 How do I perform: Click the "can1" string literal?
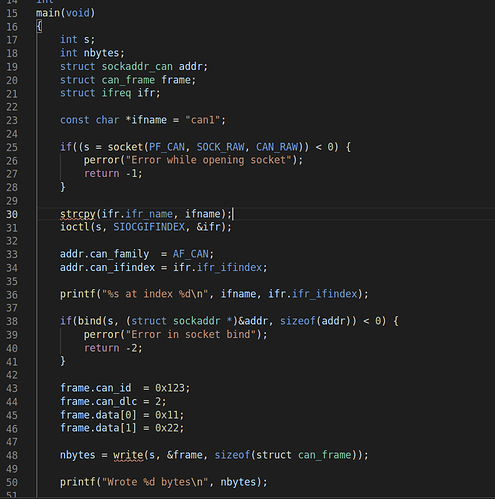coord(203,120)
